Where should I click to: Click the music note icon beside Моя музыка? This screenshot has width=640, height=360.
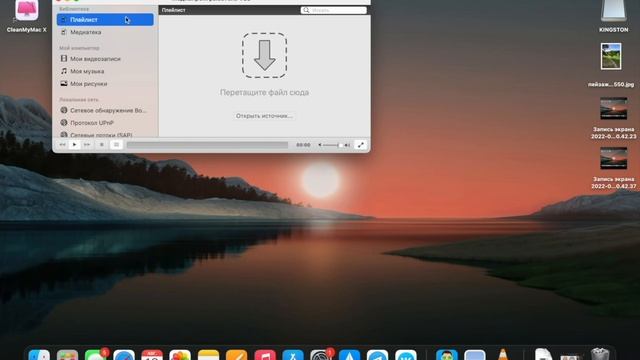pyautogui.click(x=64, y=71)
